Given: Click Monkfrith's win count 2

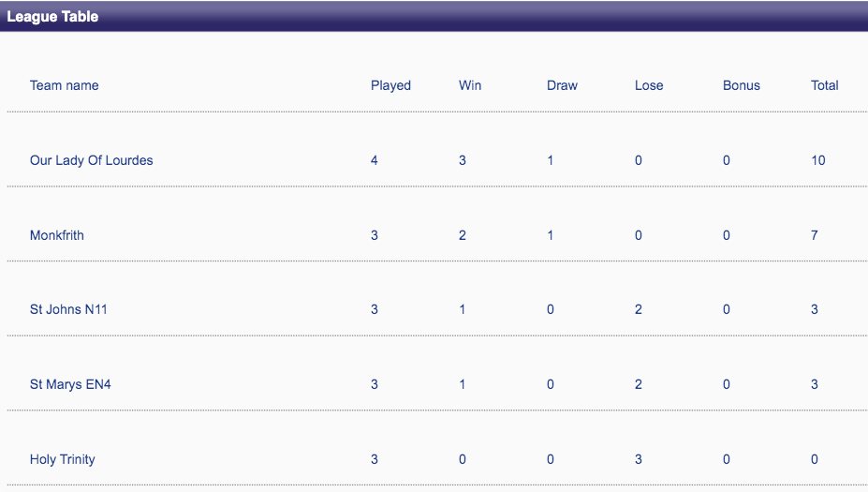Looking at the screenshot, I should click(x=463, y=235).
